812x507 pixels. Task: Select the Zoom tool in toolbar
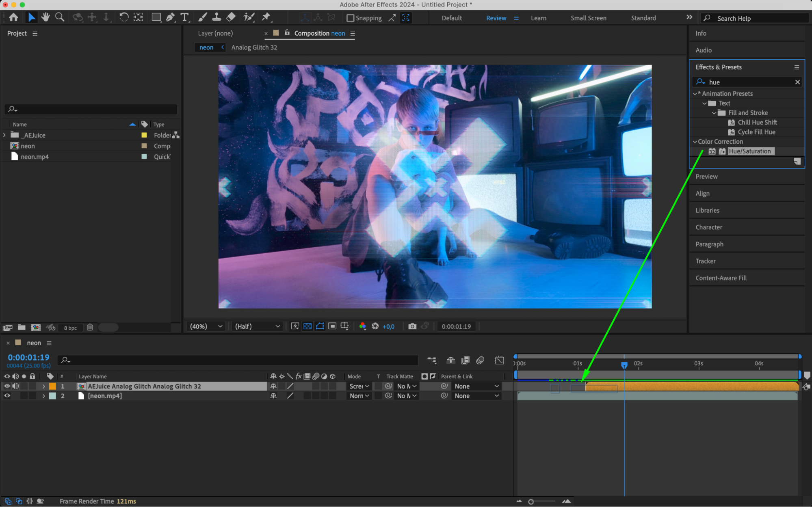point(60,17)
